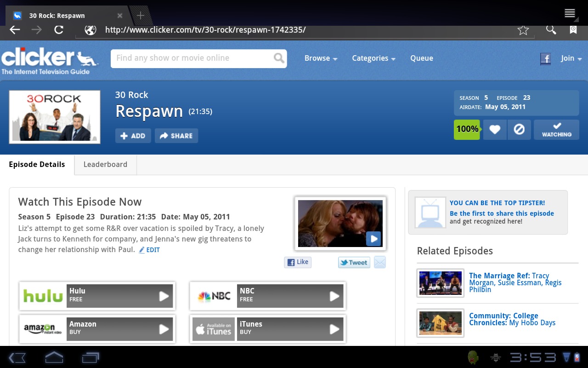588x368 pixels.
Task: Click the Facebook icon next to Join
Action: tap(545, 58)
